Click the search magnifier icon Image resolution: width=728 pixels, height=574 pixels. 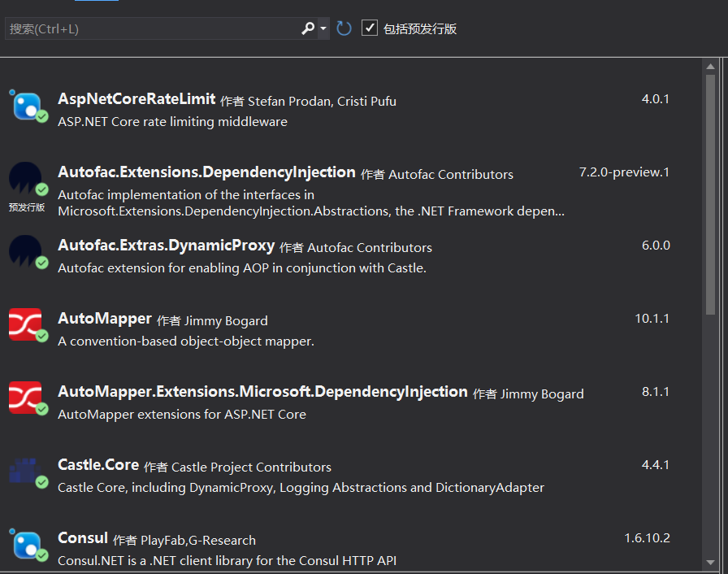click(308, 28)
